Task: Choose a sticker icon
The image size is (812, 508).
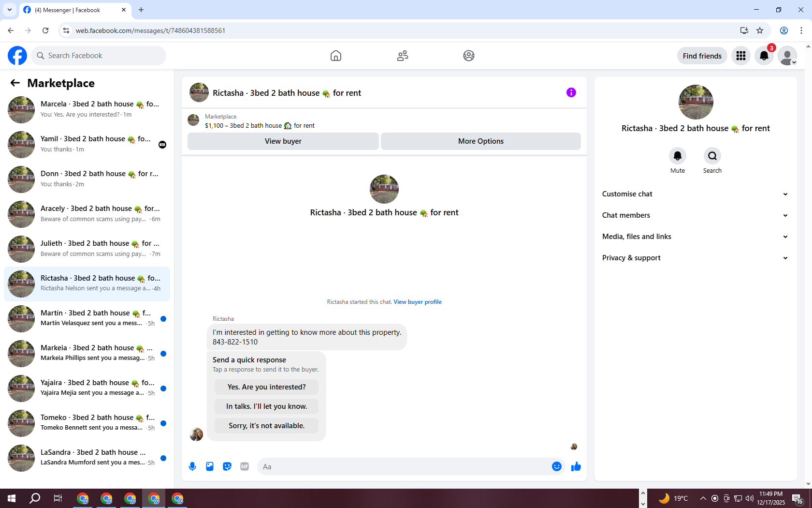Action: [x=227, y=466]
